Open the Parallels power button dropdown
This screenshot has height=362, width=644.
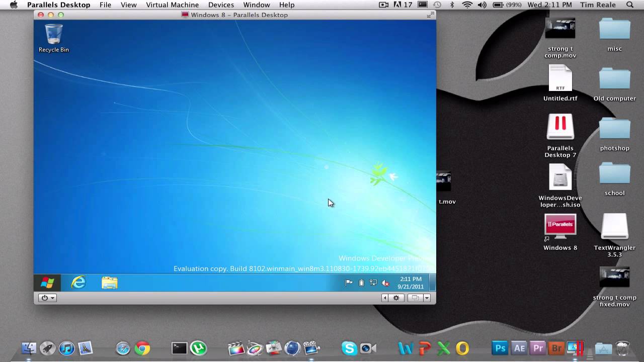point(47,298)
